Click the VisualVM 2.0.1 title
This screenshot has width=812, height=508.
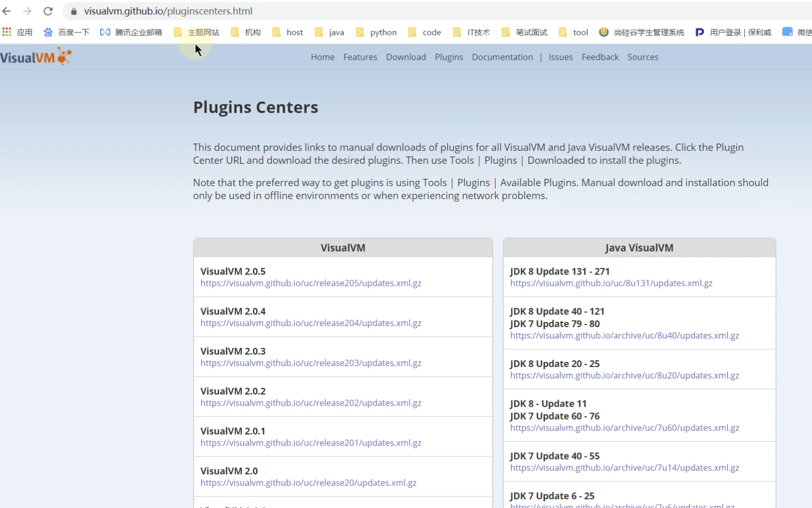[x=233, y=432]
